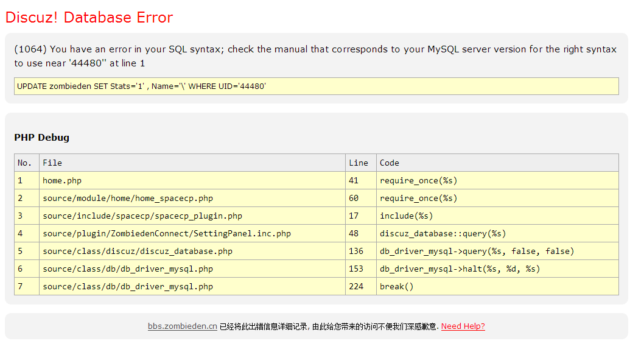Select the home.php file cell
644x352 pixels.
pyautogui.click(x=192, y=180)
